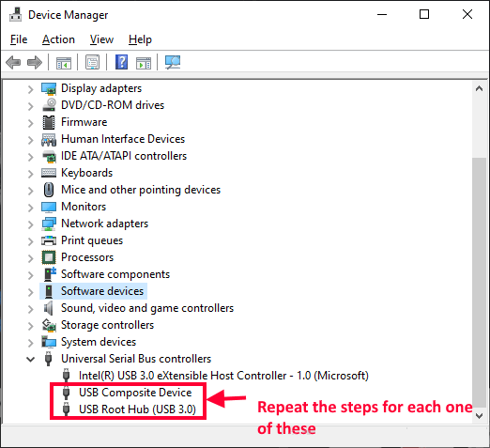Click the Monitors category icon
This screenshot has width=490, height=448.
pos(49,207)
